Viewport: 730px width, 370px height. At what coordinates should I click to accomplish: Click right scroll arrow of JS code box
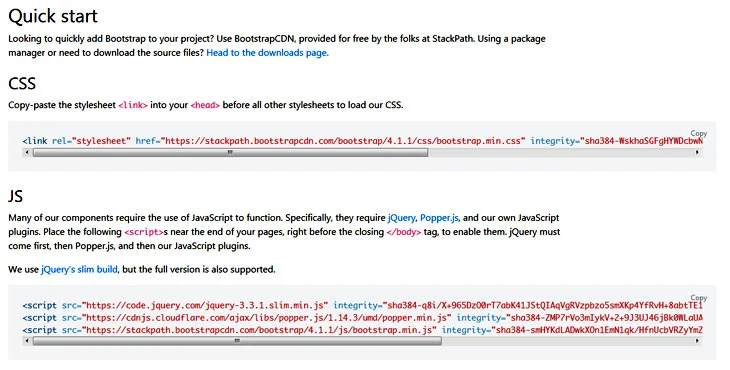tap(697, 341)
